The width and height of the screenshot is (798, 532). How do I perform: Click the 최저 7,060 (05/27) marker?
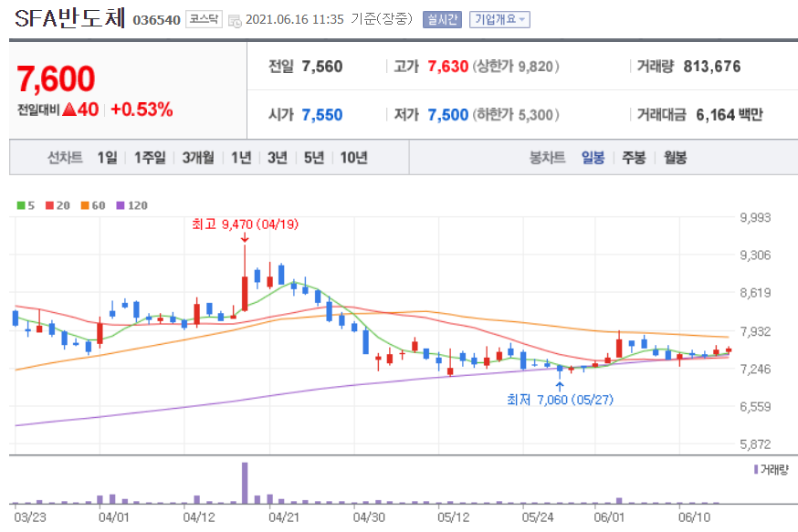coord(560,400)
